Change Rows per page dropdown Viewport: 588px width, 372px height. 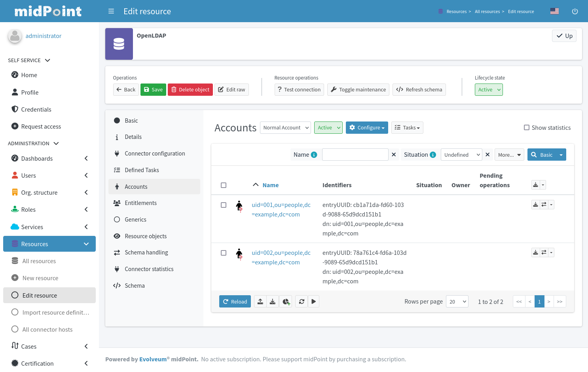[x=457, y=301]
